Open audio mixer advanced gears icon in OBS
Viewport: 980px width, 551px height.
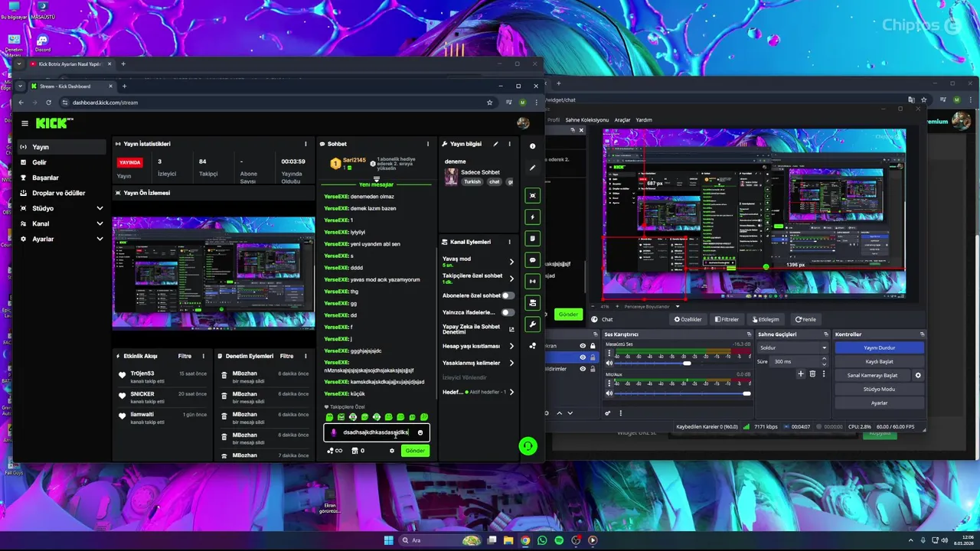(x=608, y=413)
